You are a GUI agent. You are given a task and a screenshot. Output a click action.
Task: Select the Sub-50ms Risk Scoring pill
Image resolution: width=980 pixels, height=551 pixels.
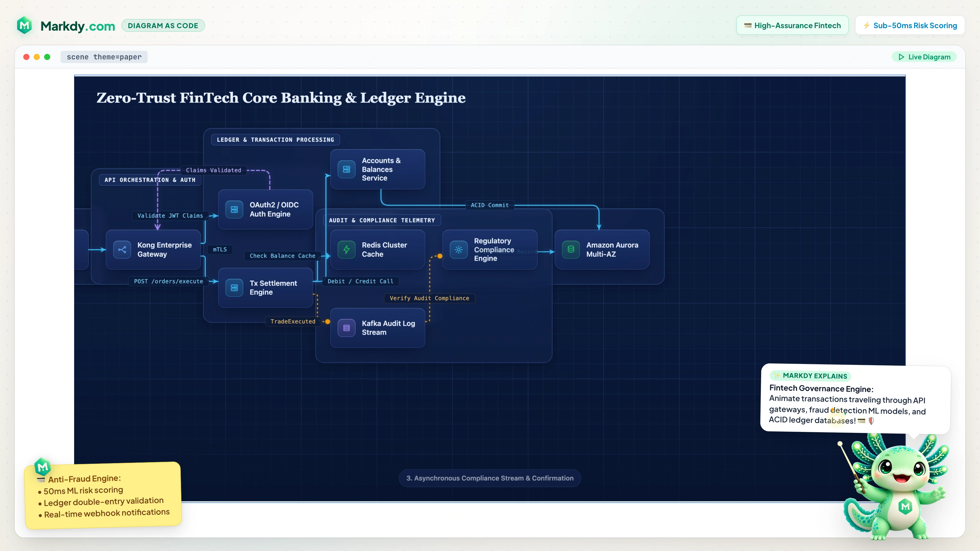click(x=910, y=25)
